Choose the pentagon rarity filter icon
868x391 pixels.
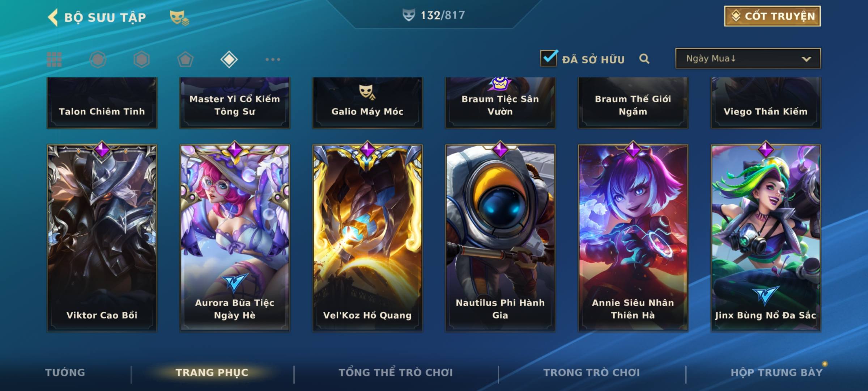[185, 59]
